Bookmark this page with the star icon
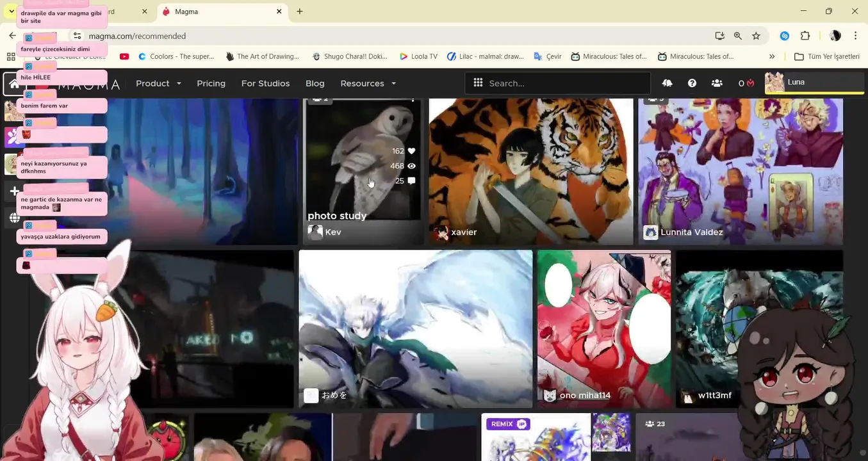 tap(757, 36)
